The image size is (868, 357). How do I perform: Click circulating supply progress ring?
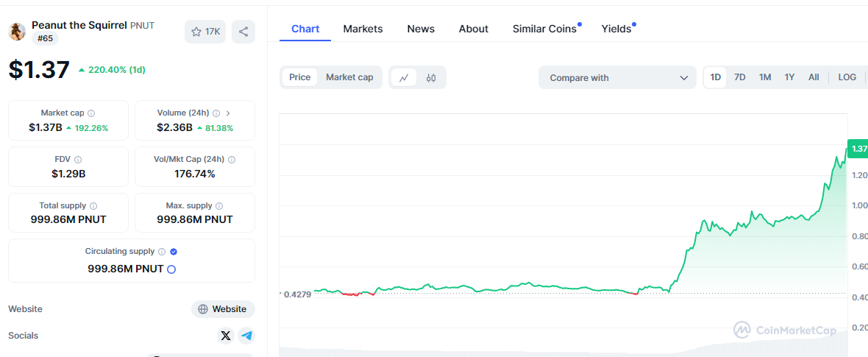point(171,269)
